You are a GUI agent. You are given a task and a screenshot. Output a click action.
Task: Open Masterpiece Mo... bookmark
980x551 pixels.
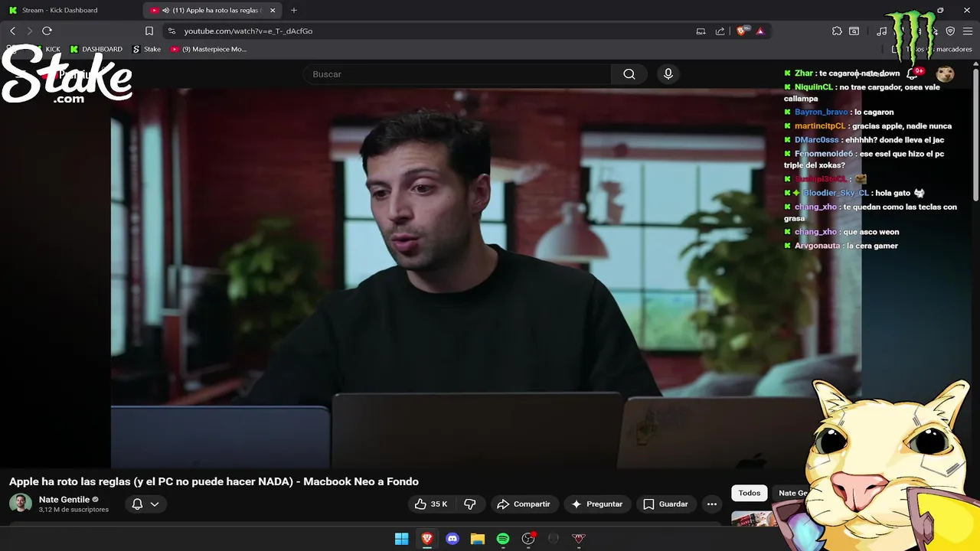(208, 49)
